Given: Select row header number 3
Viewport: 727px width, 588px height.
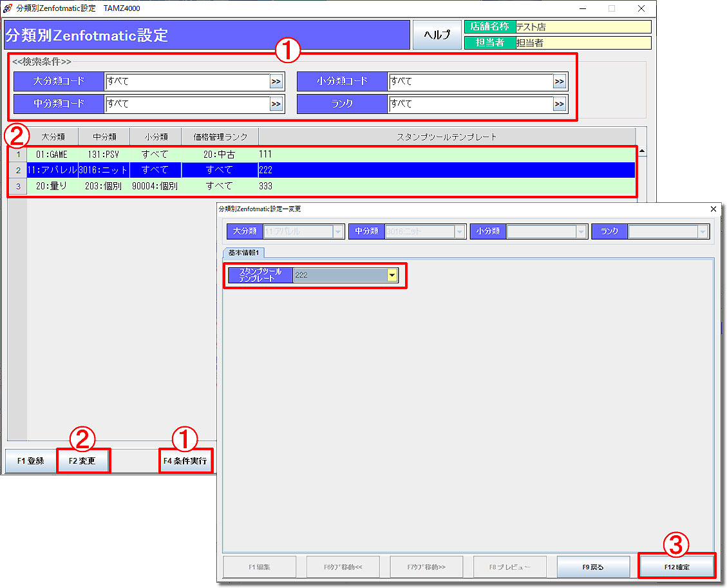Looking at the screenshot, I should click(x=18, y=186).
